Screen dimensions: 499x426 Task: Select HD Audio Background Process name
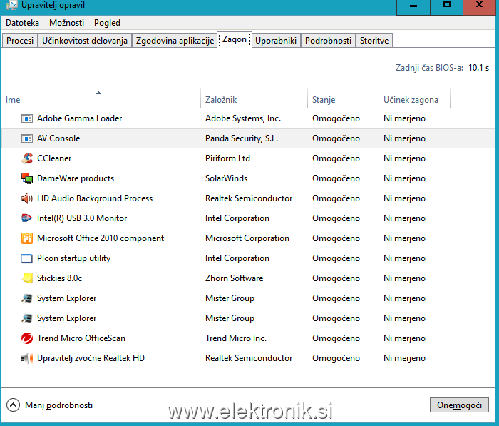(x=95, y=198)
